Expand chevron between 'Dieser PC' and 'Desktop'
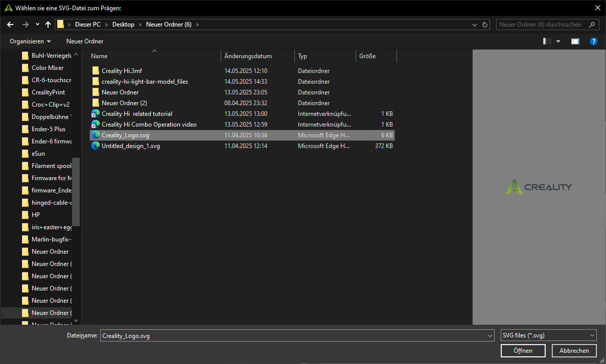Image resolution: width=606 pixels, height=364 pixels. [107, 25]
